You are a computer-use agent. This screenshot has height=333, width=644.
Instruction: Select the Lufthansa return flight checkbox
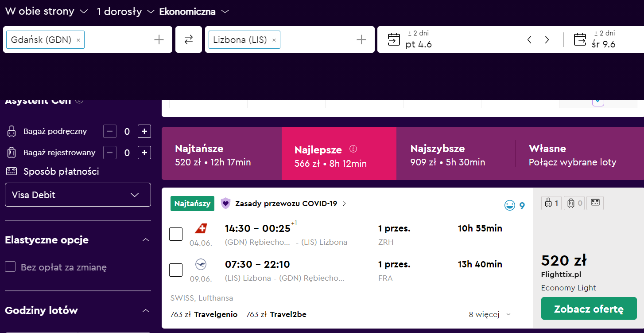(x=176, y=270)
